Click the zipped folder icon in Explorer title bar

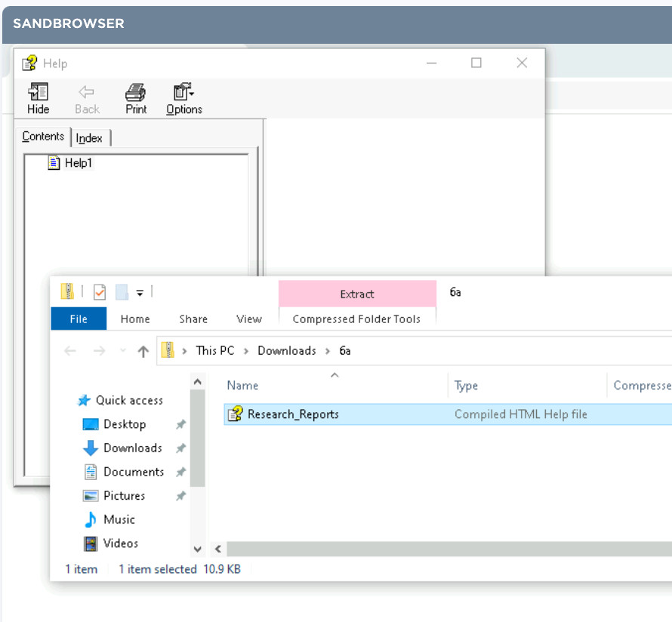(x=67, y=291)
